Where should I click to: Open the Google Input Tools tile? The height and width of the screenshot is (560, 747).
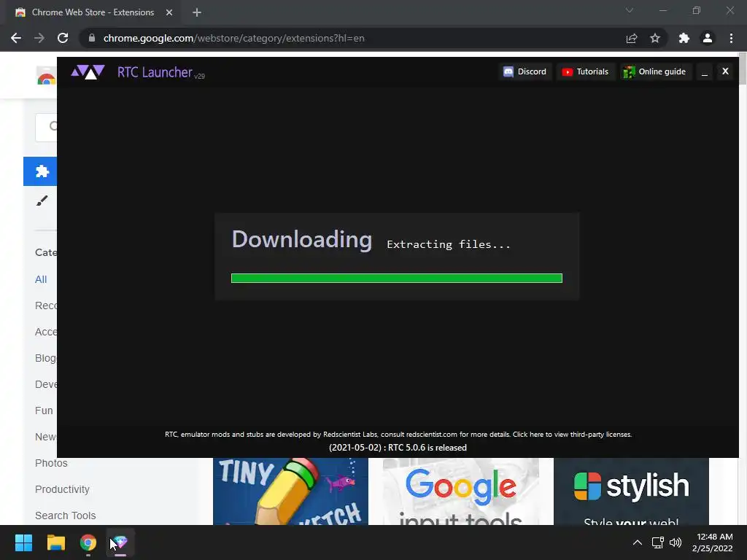tap(461, 491)
